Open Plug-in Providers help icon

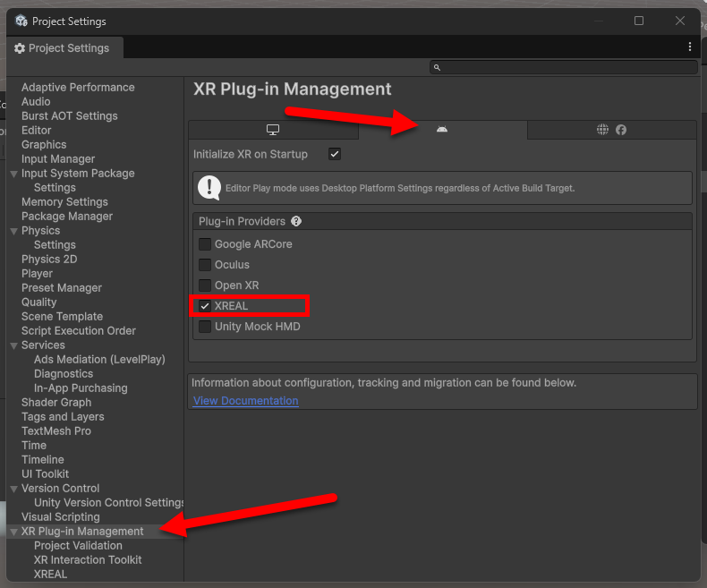click(x=296, y=221)
